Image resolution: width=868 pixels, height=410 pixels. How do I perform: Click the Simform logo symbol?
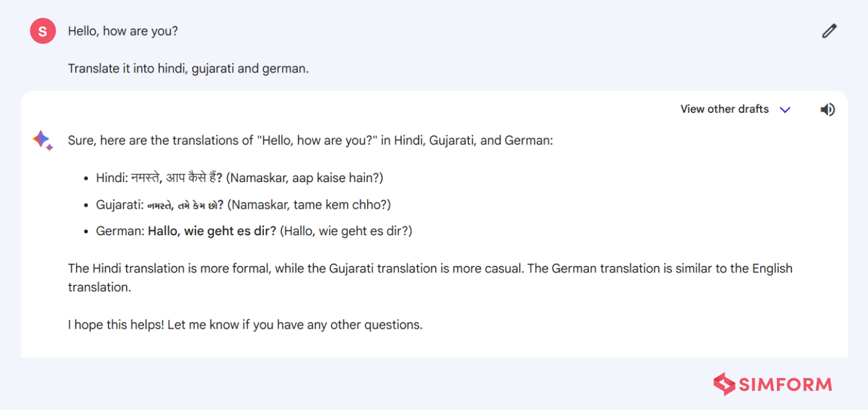click(724, 384)
